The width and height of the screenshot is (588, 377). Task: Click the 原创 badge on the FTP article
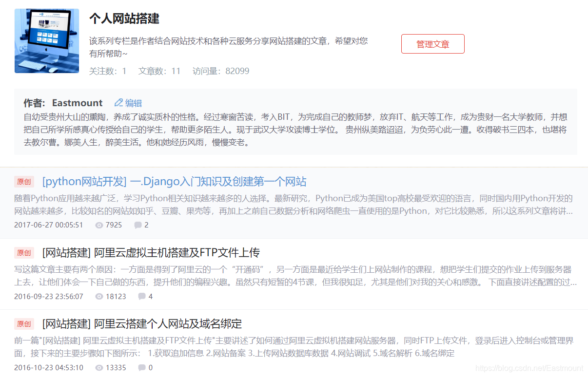[24, 252]
